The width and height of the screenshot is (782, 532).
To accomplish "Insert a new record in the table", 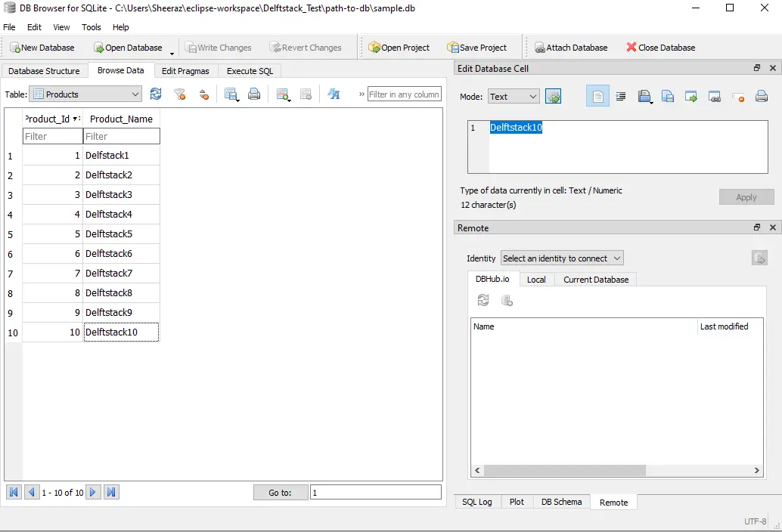I will 283,94.
